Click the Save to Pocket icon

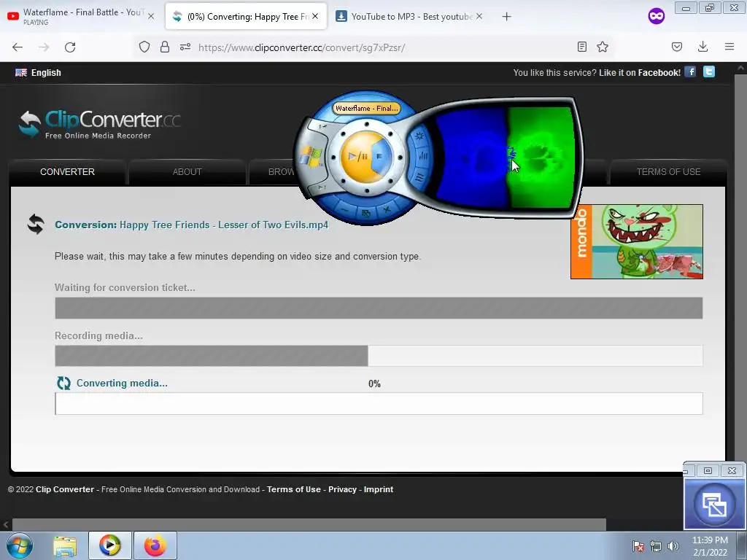point(676,47)
